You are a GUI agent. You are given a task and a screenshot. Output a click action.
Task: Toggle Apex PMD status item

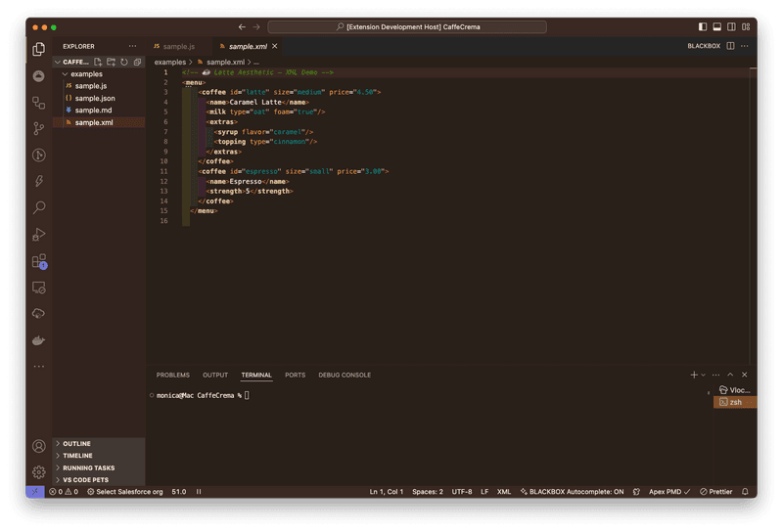click(x=669, y=492)
